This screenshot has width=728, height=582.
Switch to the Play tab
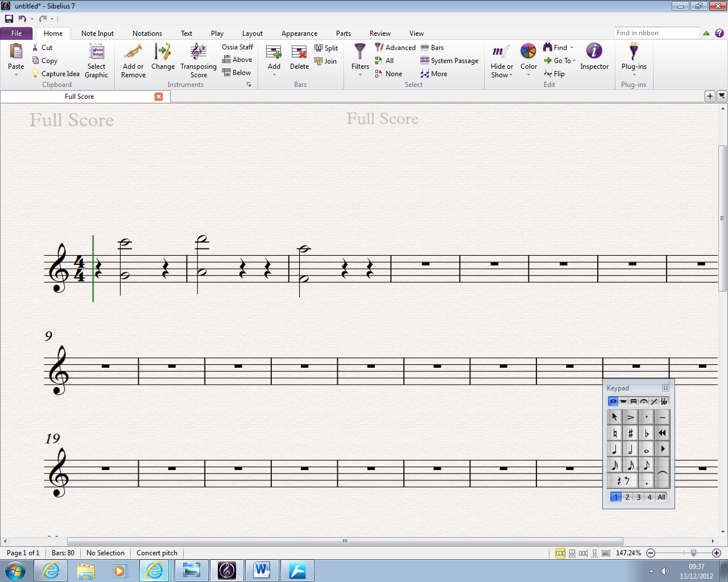217,34
